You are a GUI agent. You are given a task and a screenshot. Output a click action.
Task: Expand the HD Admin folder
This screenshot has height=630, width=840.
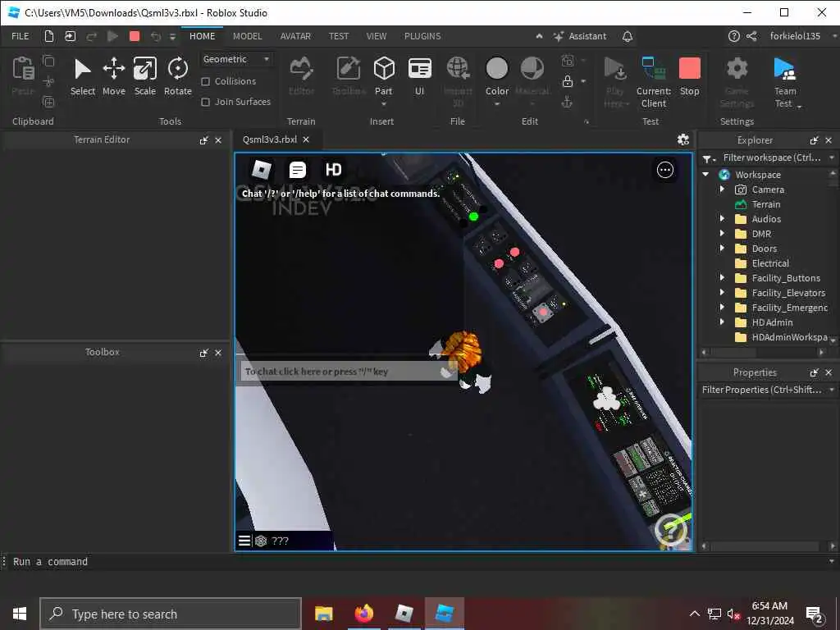(722, 322)
